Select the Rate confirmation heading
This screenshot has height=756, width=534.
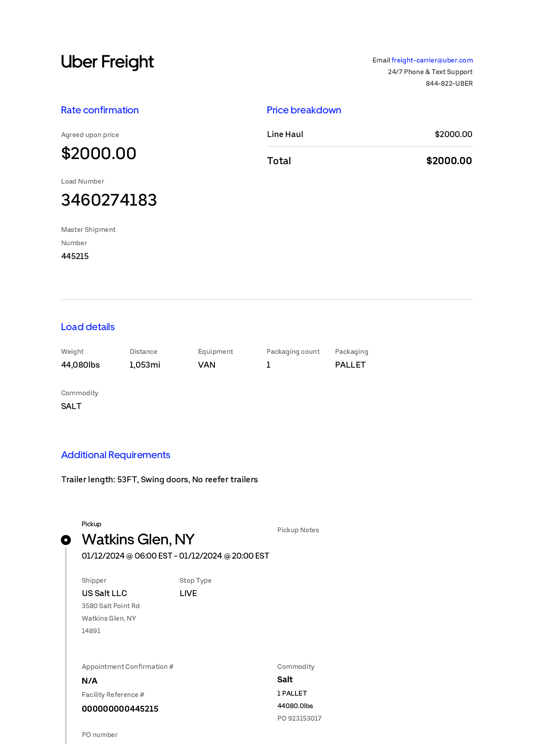click(100, 110)
